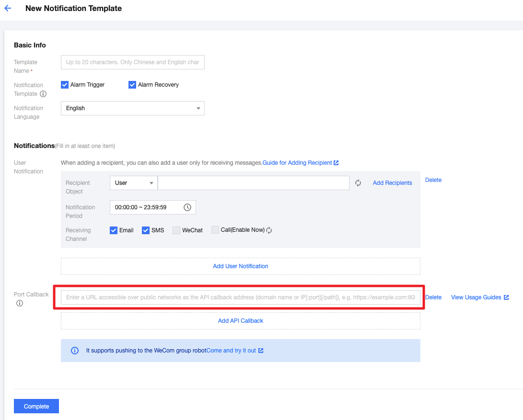This screenshot has height=420, width=523.
Task: Focus the Template Name input field
Action: [133, 62]
